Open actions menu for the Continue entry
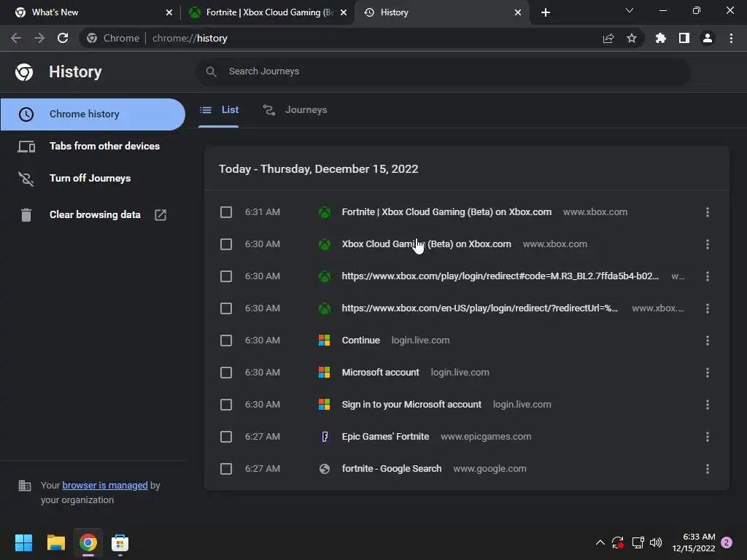The height and width of the screenshot is (560, 747). point(708,341)
